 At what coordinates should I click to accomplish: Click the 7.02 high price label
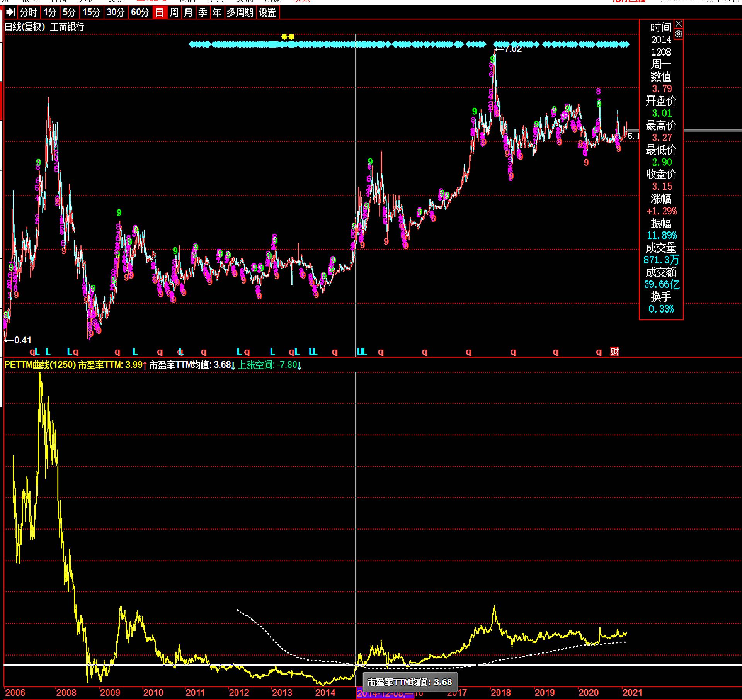(x=513, y=49)
